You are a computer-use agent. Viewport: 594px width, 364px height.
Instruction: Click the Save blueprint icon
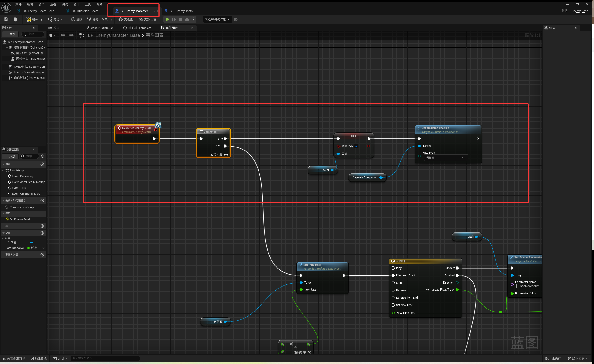click(x=6, y=19)
